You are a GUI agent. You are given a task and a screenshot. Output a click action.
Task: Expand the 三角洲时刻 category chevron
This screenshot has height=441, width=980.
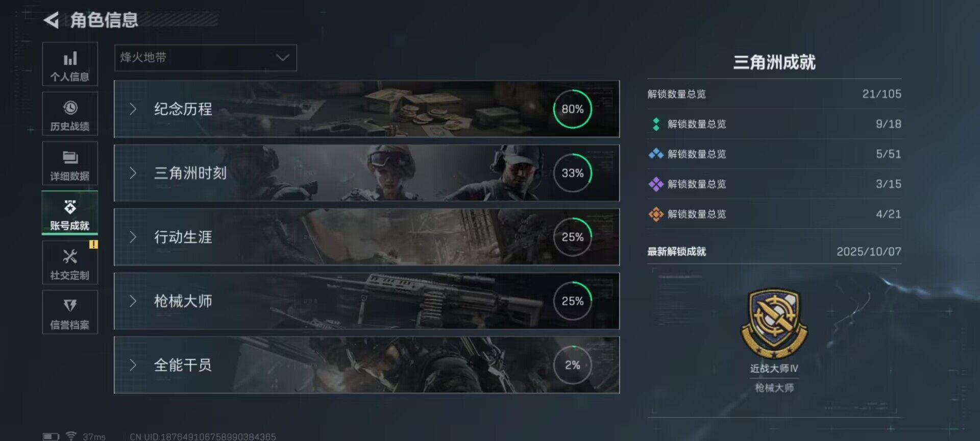pos(133,173)
